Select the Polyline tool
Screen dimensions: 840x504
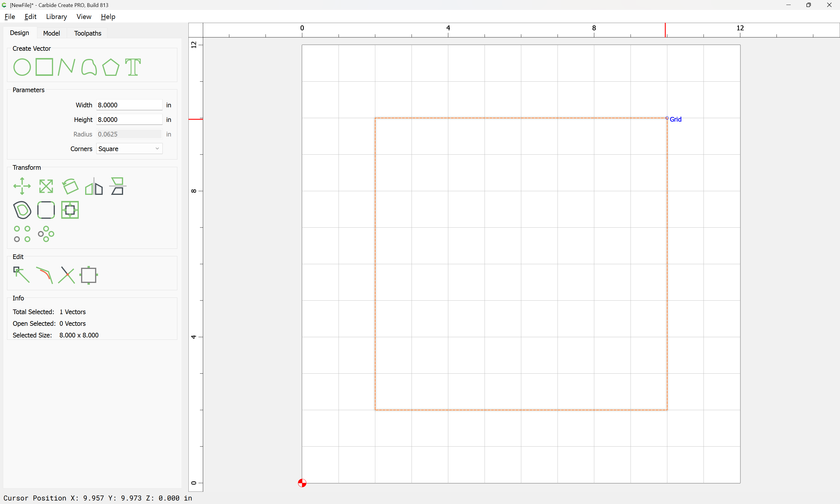coord(66,67)
